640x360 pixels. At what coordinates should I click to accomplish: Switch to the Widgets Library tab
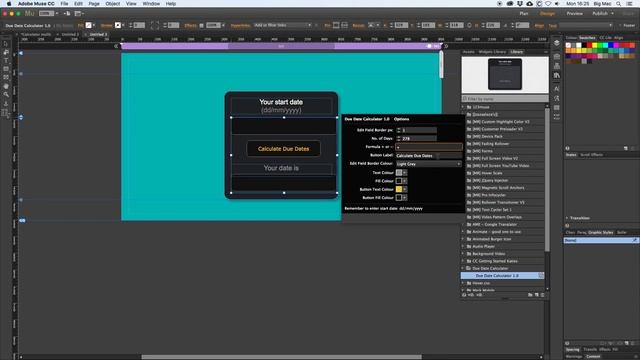coord(492,52)
